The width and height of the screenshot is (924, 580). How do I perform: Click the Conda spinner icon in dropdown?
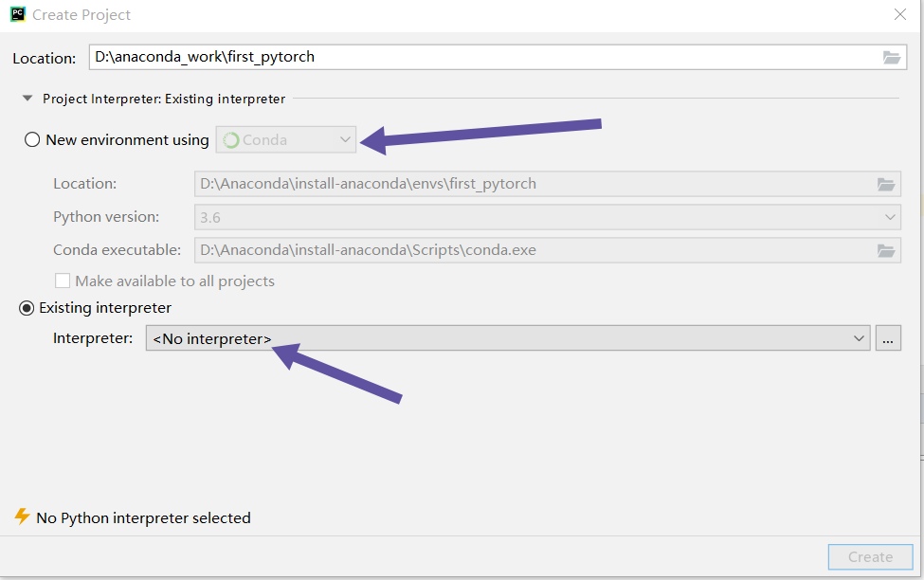(x=231, y=140)
